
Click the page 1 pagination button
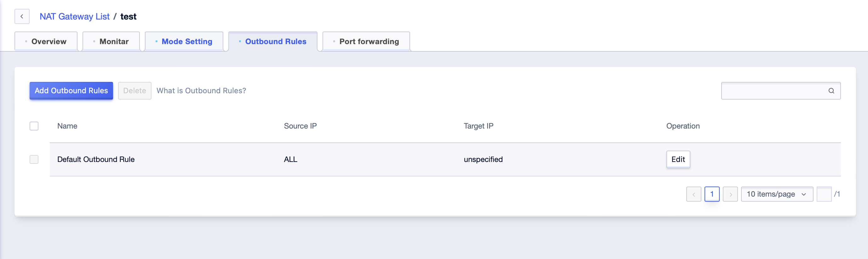tap(712, 194)
